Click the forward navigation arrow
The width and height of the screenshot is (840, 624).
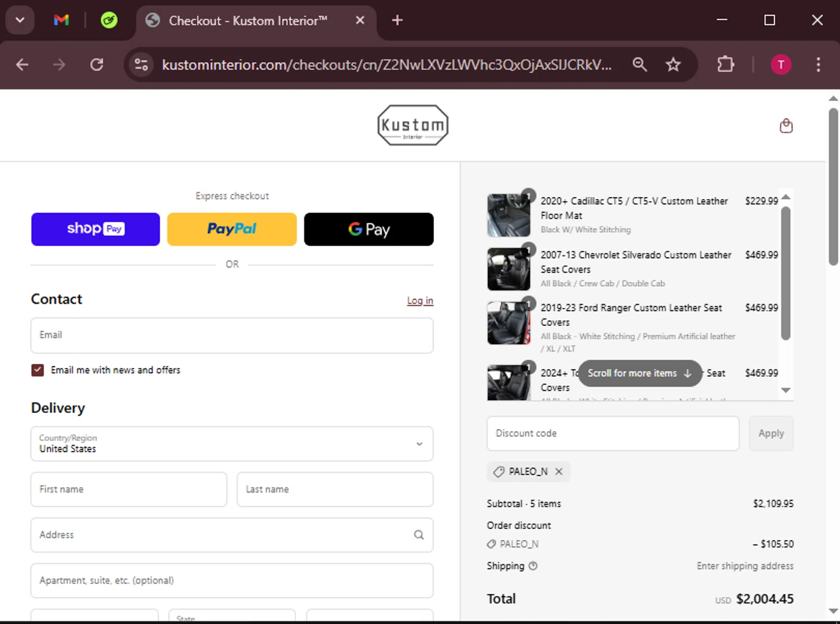click(x=59, y=64)
